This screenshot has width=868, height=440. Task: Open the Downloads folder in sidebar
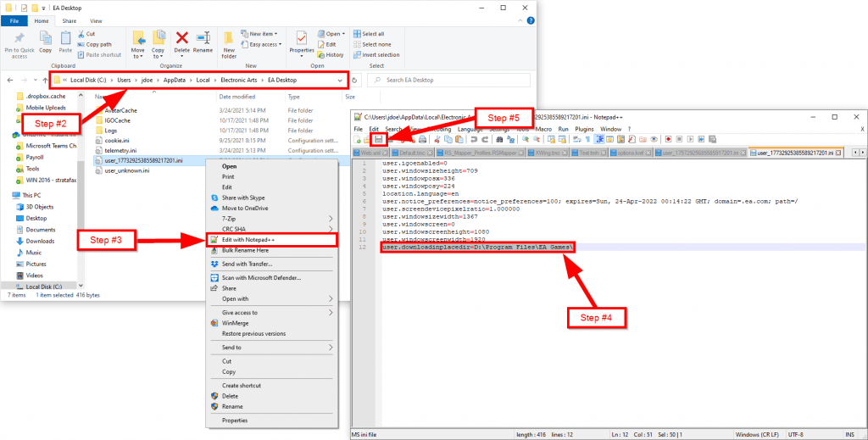point(40,242)
